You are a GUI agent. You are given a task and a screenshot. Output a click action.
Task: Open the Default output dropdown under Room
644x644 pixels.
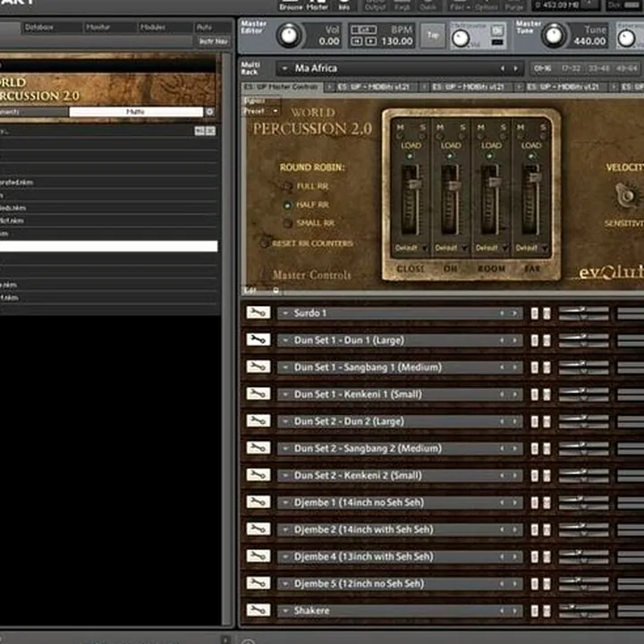(x=492, y=248)
